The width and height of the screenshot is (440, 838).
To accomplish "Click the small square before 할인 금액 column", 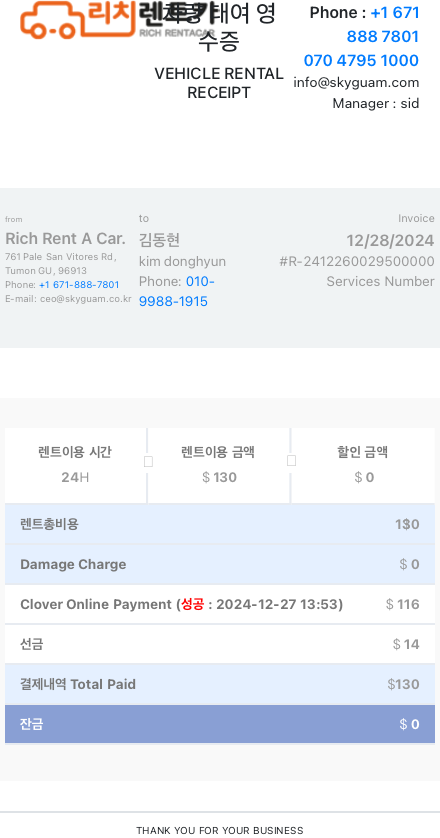I will tap(291, 461).
